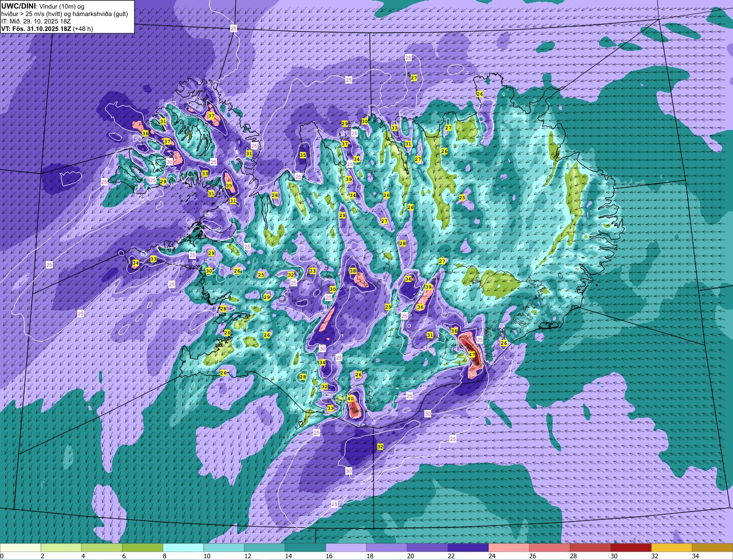
Task: Select the 14–16 dark teal legend swatch
Action: pyautogui.click(x=305, y=547)
